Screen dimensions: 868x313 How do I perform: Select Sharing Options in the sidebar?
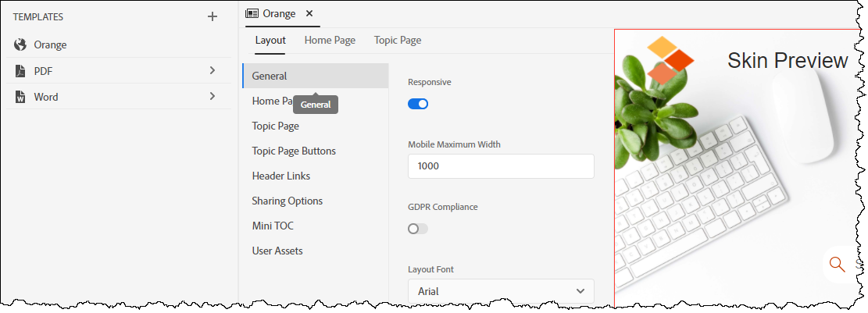coord(287,201)
